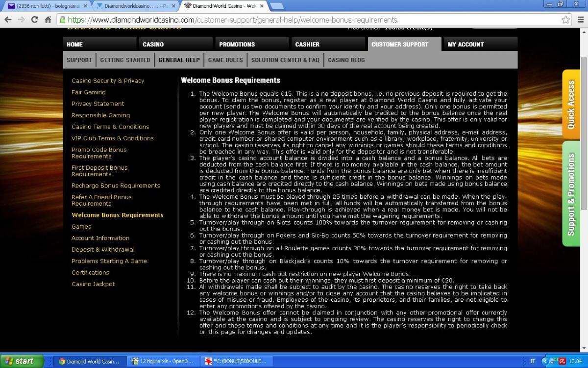The height and width of the screenshot is (368, 588).
Task: Open Welcome Bonus Requirements sidebar link
Action: pyautogui.click(x=118, y=215)
